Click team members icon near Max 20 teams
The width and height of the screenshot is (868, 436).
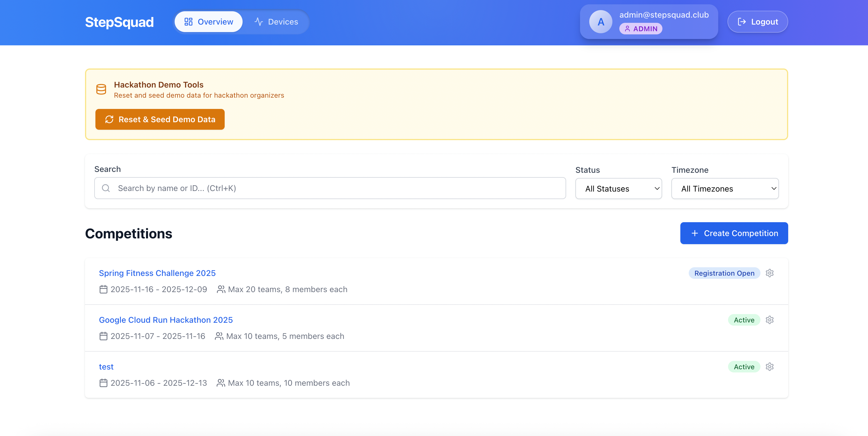pyautogui.click(x=221, y=289)
